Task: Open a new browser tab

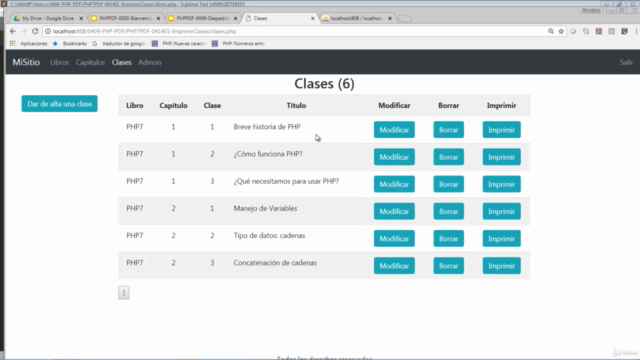Action: click(x=404, y=18)
